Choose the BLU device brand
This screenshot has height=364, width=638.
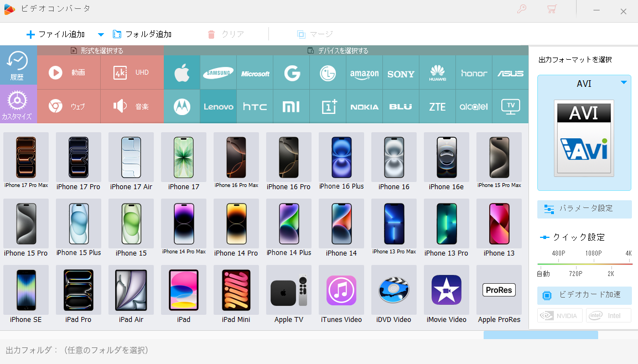point(401,107)
